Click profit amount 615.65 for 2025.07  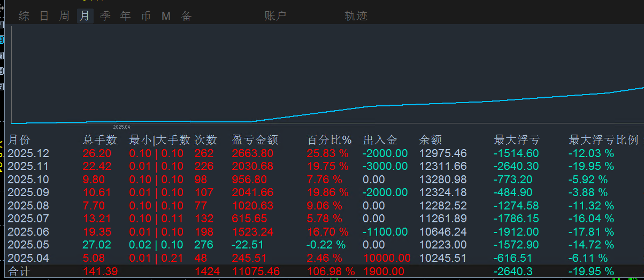[x=249, y=219]
